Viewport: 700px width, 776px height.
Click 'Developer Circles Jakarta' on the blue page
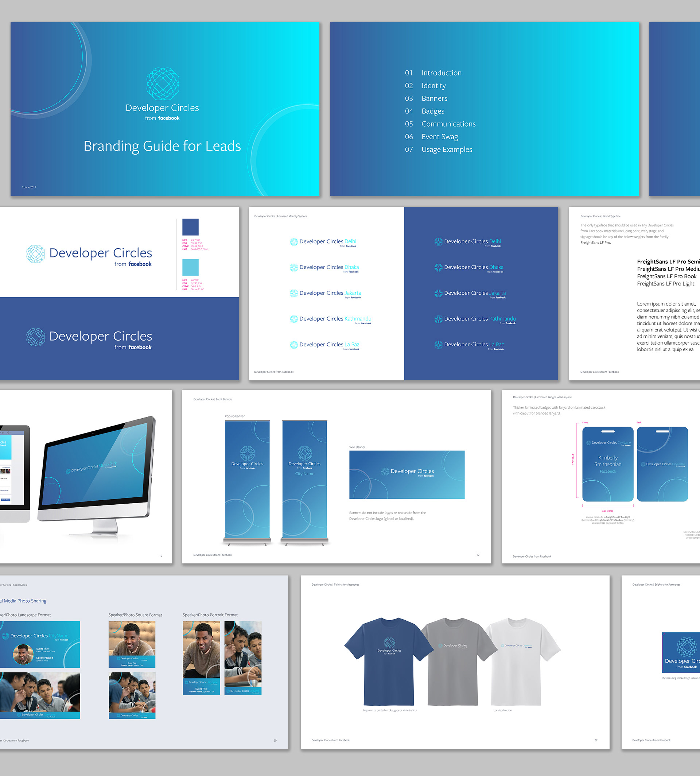470,294
